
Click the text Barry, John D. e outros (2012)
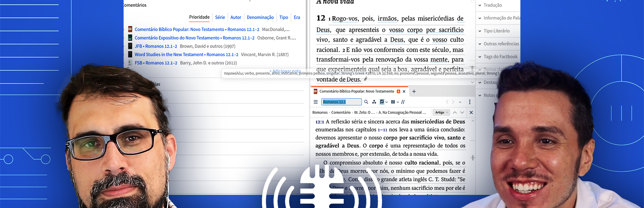(x=208, y=63)
